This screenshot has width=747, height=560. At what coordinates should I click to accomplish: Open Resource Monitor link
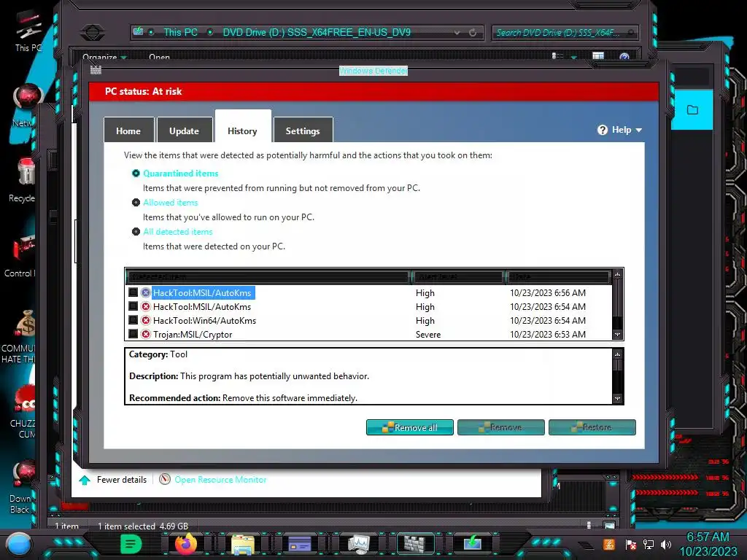point(220,480)
